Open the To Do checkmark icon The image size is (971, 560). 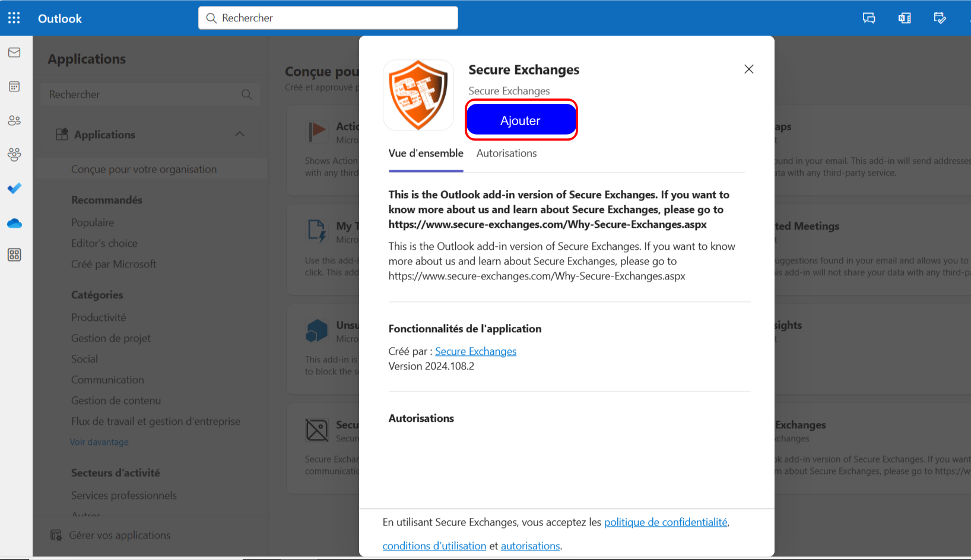[14, 188]
